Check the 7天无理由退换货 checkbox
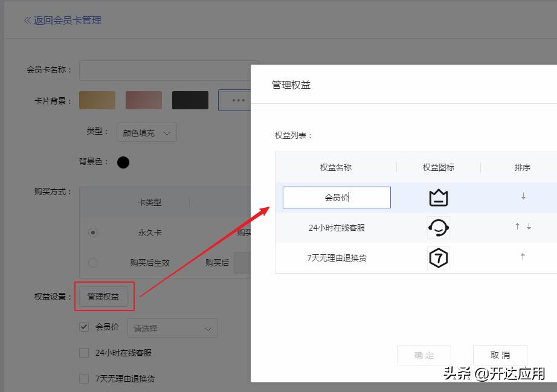This screenshot has height=392, width=557. point(83,378)
